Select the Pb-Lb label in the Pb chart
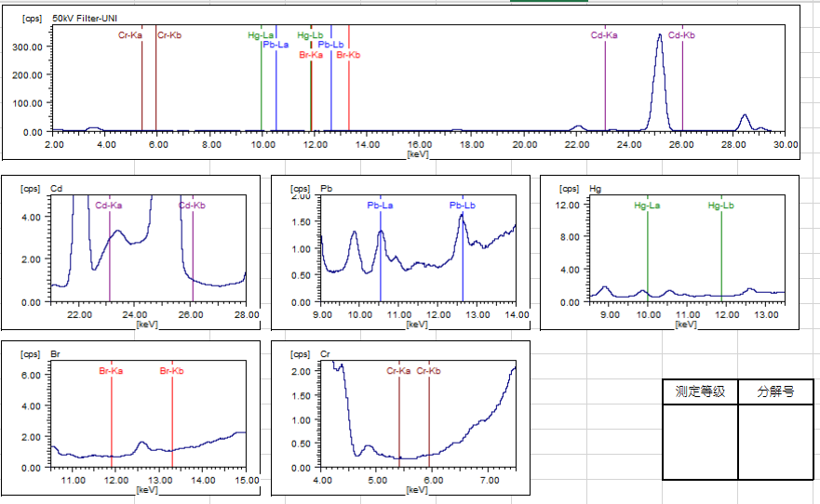 463,206
